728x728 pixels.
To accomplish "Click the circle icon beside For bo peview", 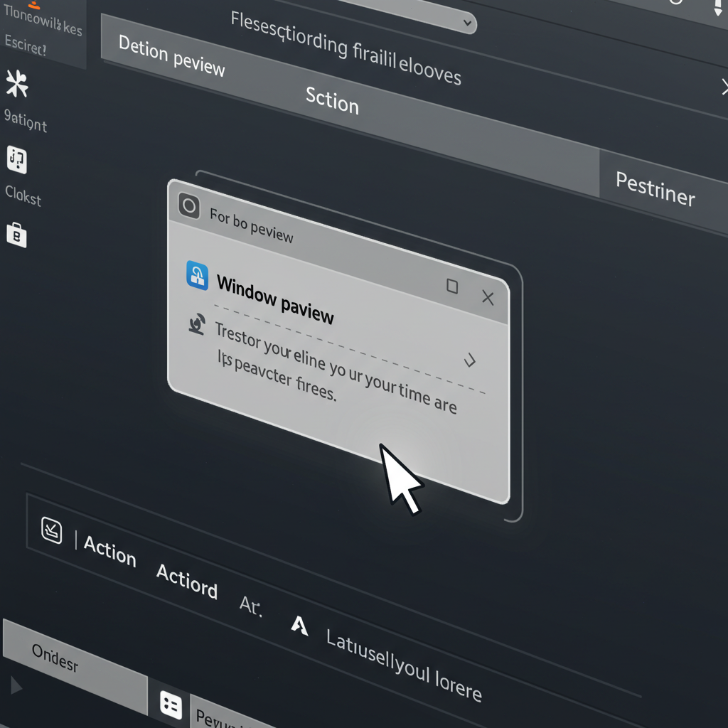I will point(189,205).
